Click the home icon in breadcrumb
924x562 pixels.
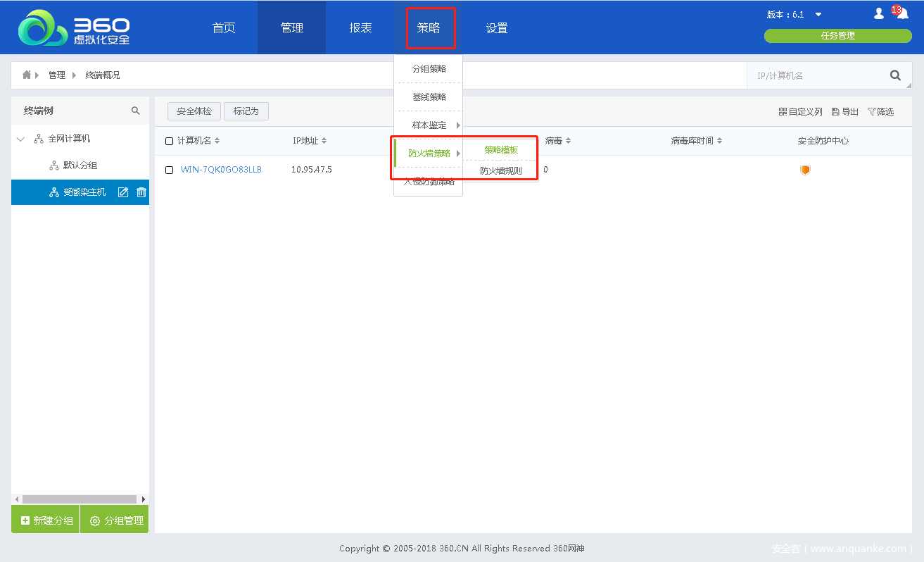27,75
